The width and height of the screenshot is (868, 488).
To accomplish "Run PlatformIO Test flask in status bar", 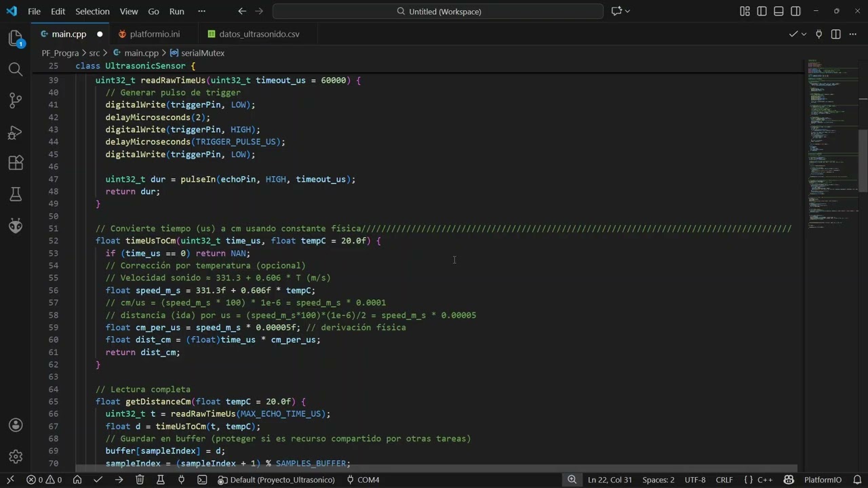I will [x=161, y=480].
